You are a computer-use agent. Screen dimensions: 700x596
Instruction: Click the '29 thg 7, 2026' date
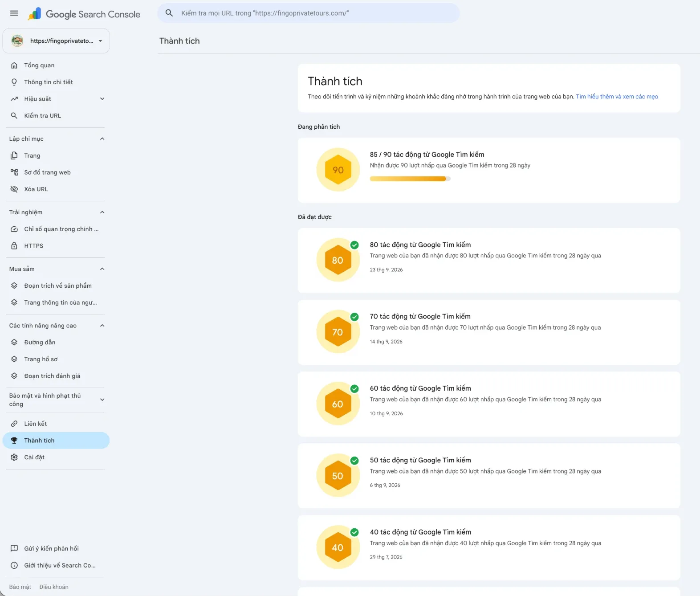[x=386, y=557]
